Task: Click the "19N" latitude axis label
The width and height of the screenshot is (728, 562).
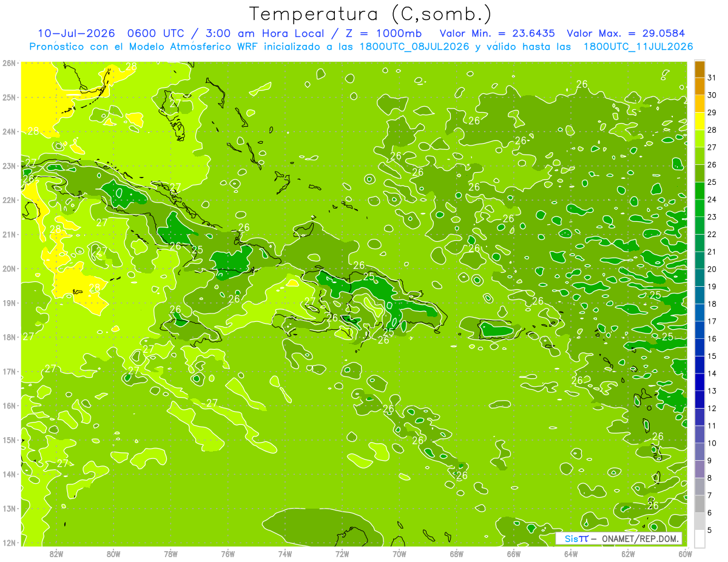Action: pyautogui.click(x=8, y=303)
